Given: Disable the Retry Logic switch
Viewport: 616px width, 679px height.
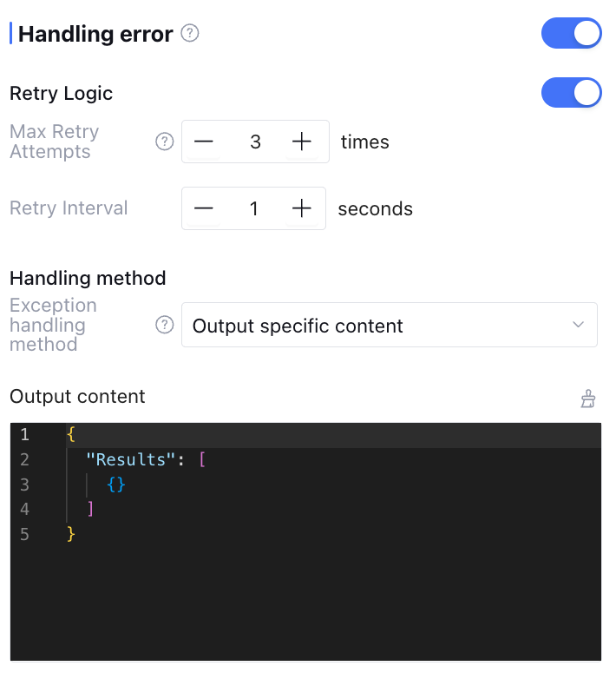Looking at the screenshot, I should [x=571, y=92].
